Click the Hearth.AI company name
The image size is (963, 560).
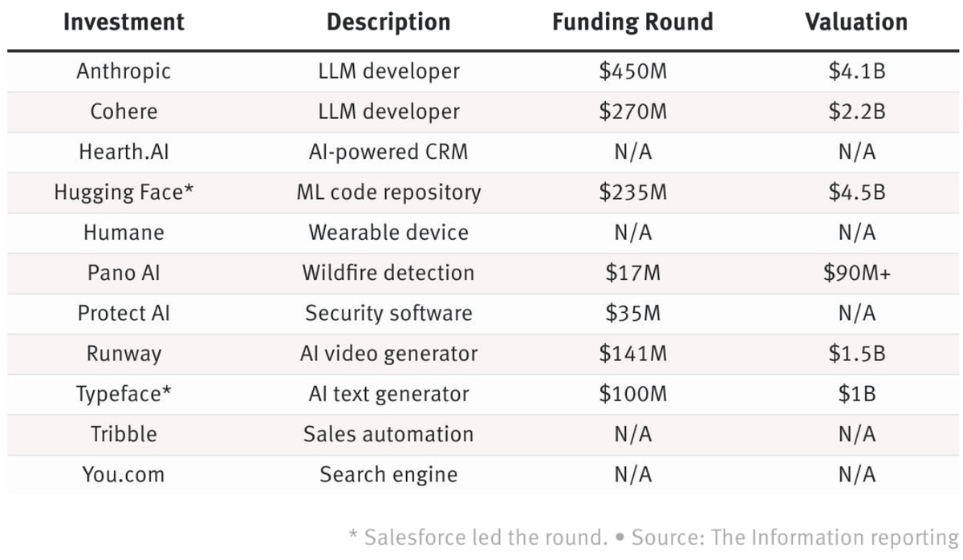[124, 152]
